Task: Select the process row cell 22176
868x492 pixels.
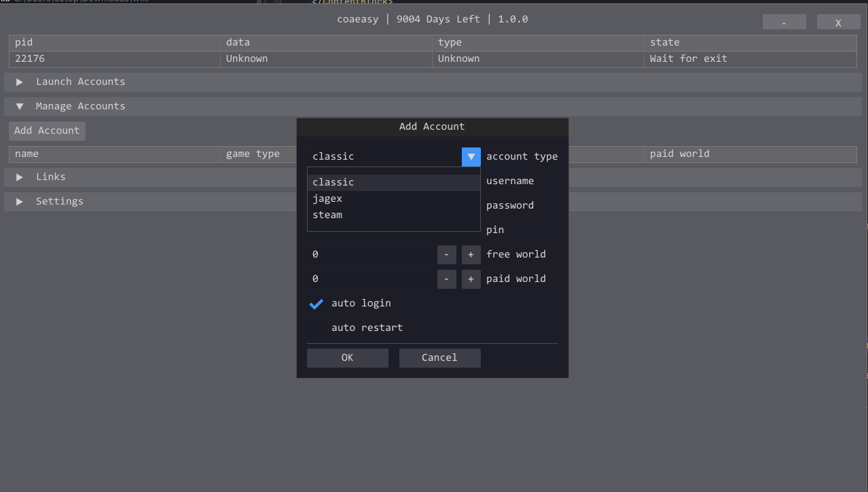Action: pyautogui.click(x=115, y=58)
